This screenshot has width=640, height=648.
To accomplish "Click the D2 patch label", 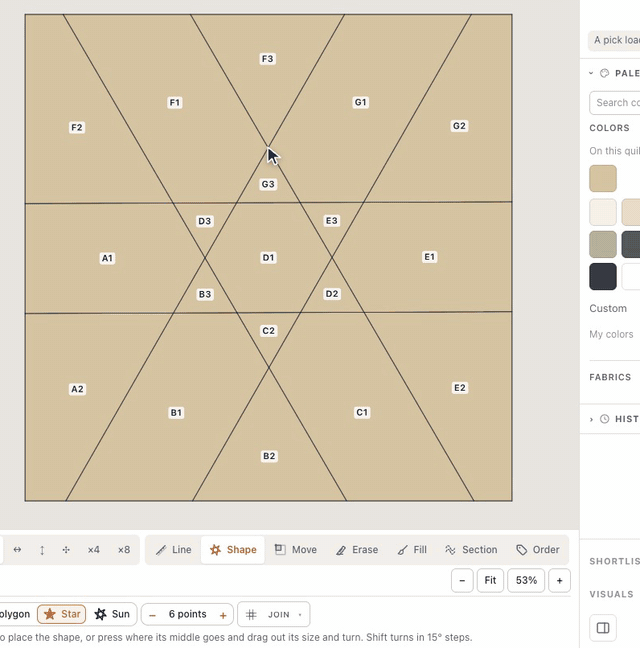I will (x=332, y=294).
